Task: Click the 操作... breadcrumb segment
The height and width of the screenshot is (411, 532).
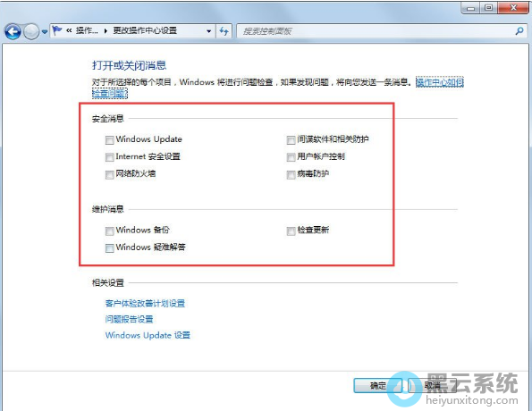Action: (87, 31)
